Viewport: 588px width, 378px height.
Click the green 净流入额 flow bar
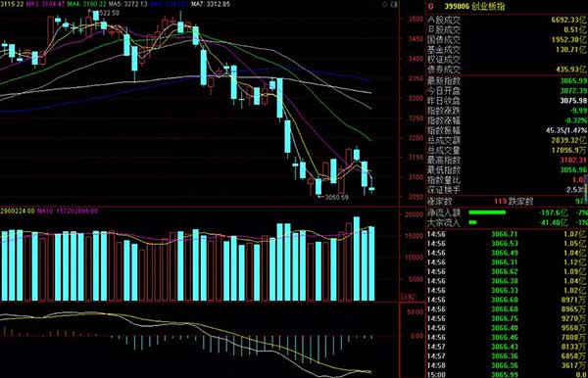click(x=487, y=213)
